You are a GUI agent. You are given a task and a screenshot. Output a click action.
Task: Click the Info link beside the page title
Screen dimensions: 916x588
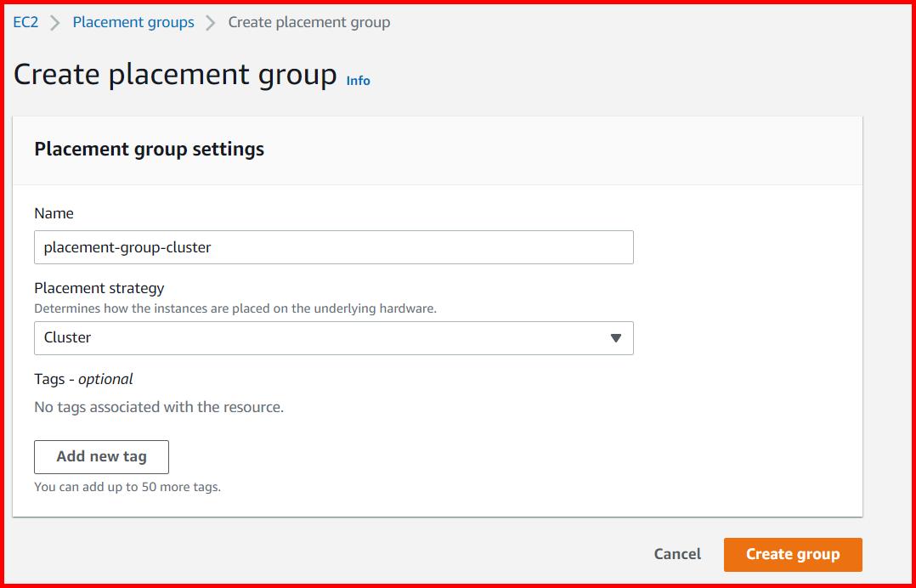[358, 81]
